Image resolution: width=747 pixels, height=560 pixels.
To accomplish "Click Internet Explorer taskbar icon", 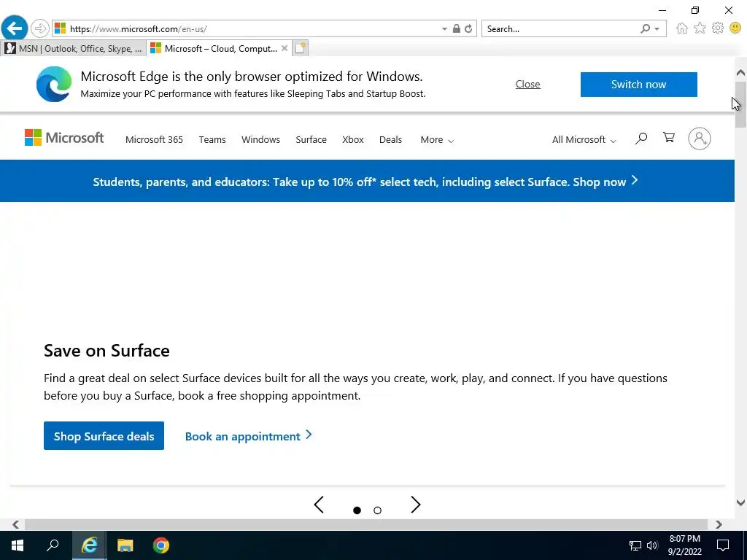I will [89, 545].
